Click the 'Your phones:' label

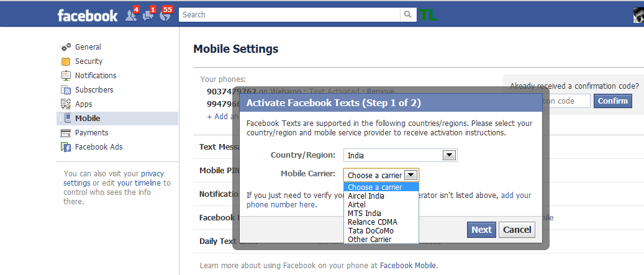tap(223, 79)
